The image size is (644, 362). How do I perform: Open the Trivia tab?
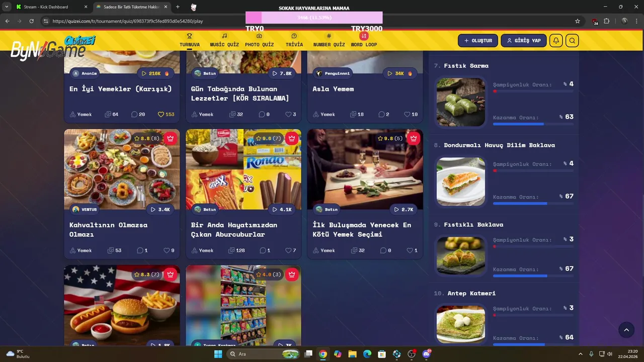(x=294, y=40)
